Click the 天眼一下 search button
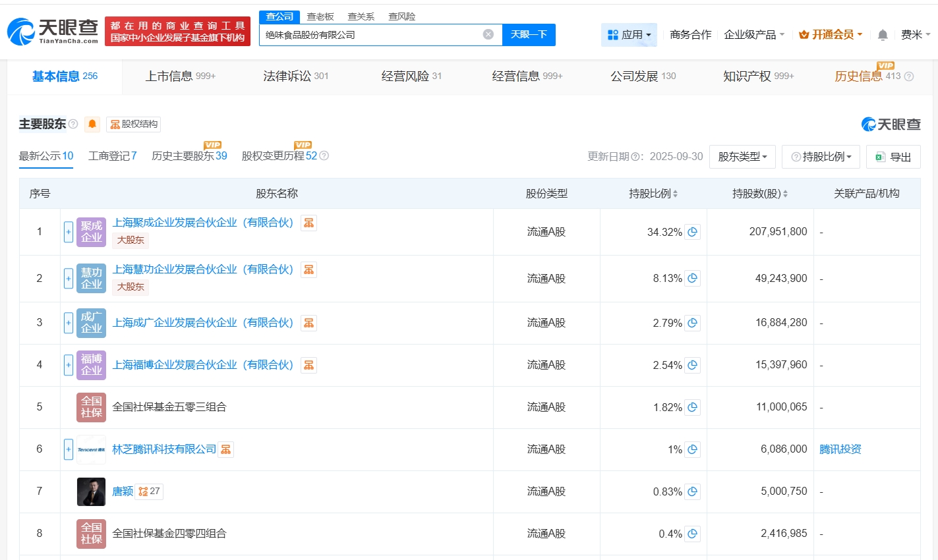This screenshot has width=938, height=560. pyautogui.click(x=529, y=34)
